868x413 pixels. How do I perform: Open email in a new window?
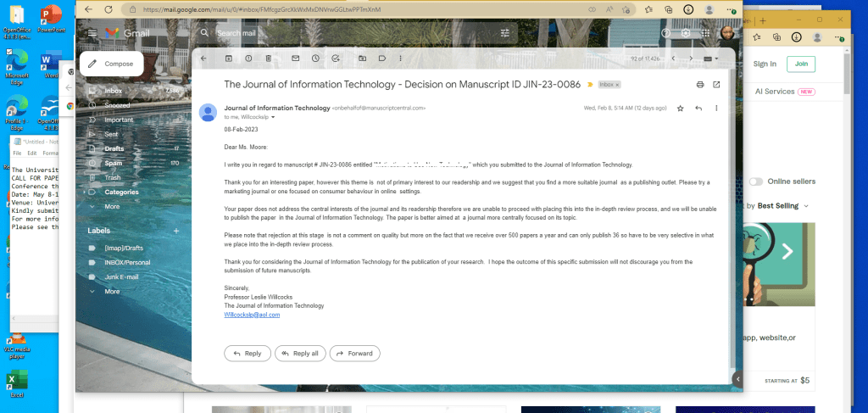click(x=716, y=85)
